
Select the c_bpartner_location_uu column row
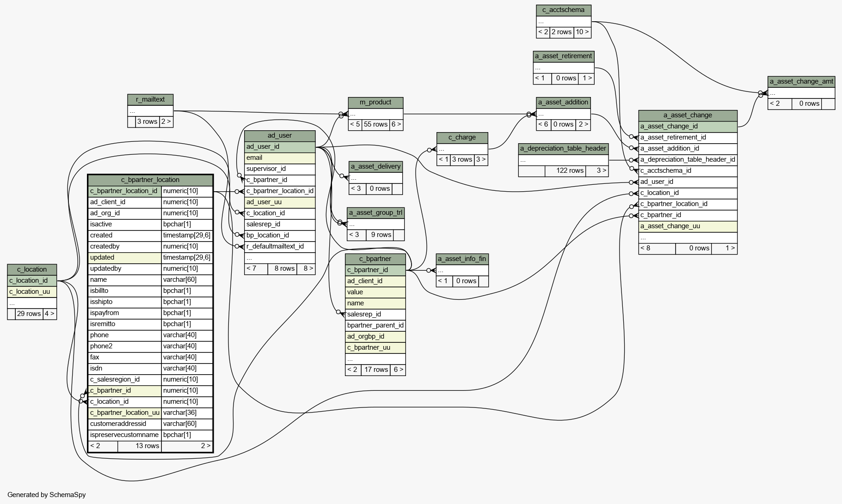150,413
